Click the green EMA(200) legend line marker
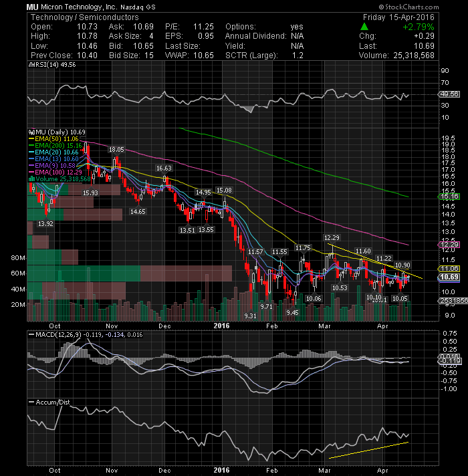Viewport: 468px width, 476px height. [x=31, y=146]
